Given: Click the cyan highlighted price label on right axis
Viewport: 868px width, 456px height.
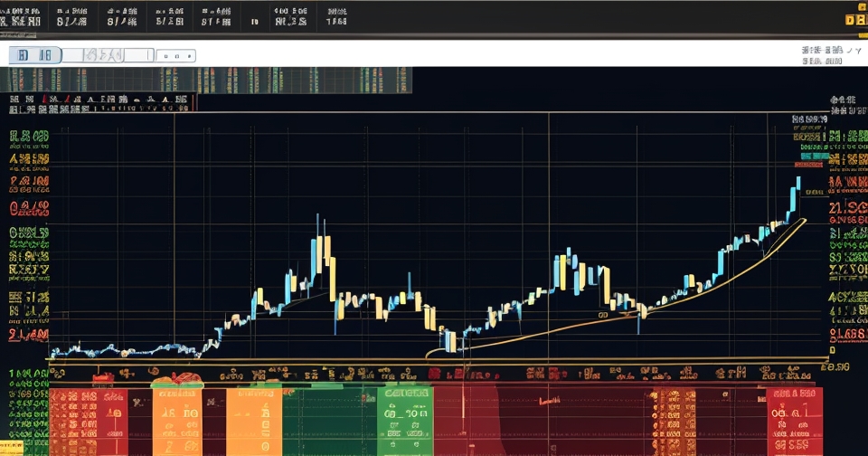Looking at the screenshot, I should (x=812, y=157).
